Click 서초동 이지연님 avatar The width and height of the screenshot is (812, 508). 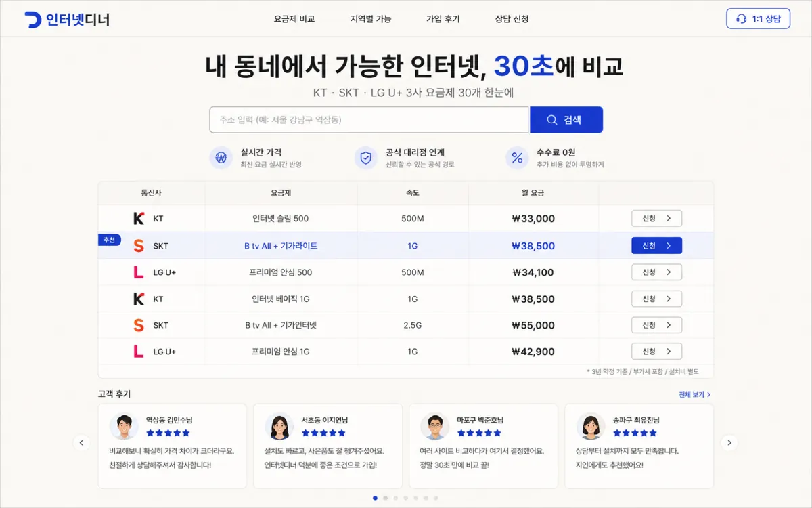click(279, 427)
